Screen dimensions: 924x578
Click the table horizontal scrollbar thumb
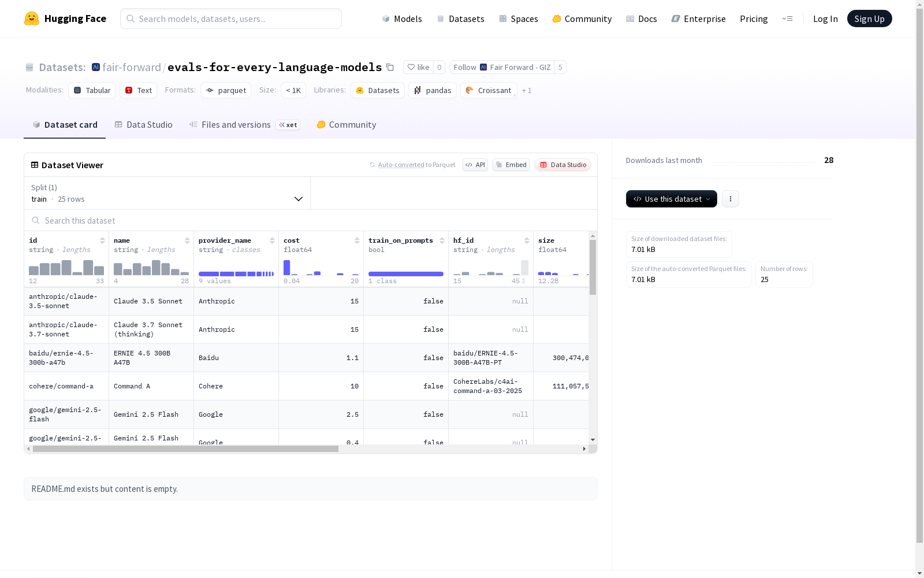[185, 449]
